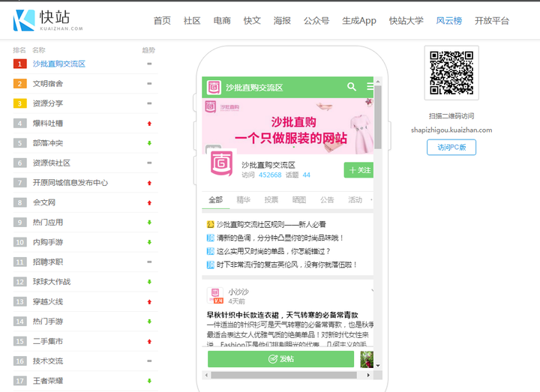540x392 pixels.
Task: Open the shapizhigou.kuaizhan.com link
Action: (x=451, y=130)
